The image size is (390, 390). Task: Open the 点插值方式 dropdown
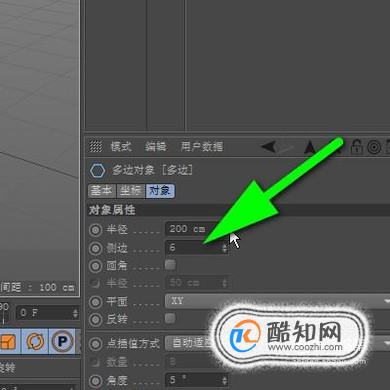(277, 343)
